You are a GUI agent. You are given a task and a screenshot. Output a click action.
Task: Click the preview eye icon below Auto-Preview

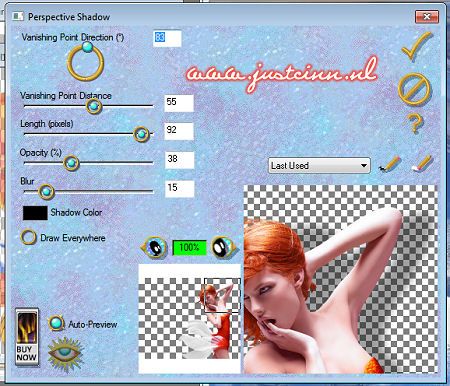click(x=65, y=353)
